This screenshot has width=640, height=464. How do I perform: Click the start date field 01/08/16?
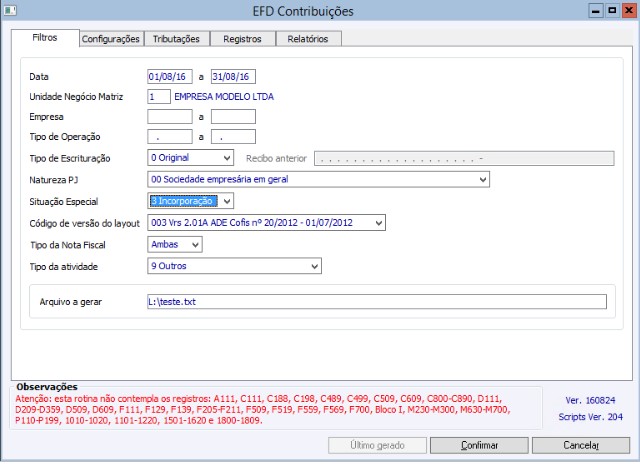(x=169, y=77)
